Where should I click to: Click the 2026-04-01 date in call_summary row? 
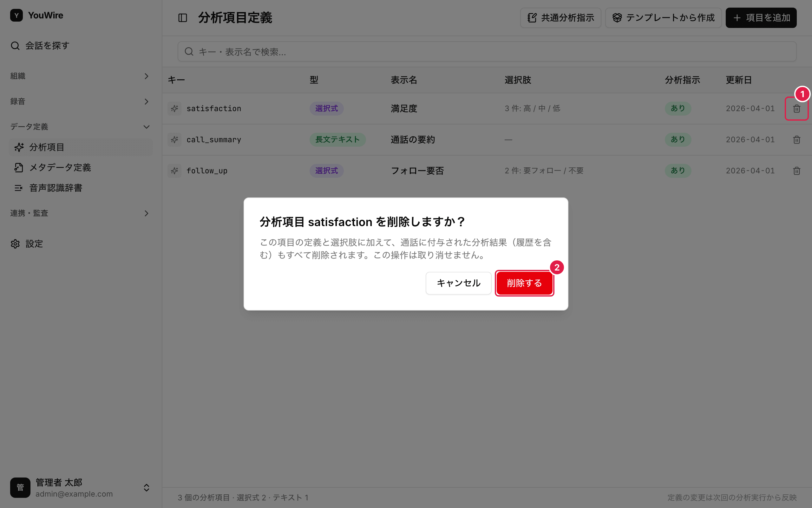point(750,139)
